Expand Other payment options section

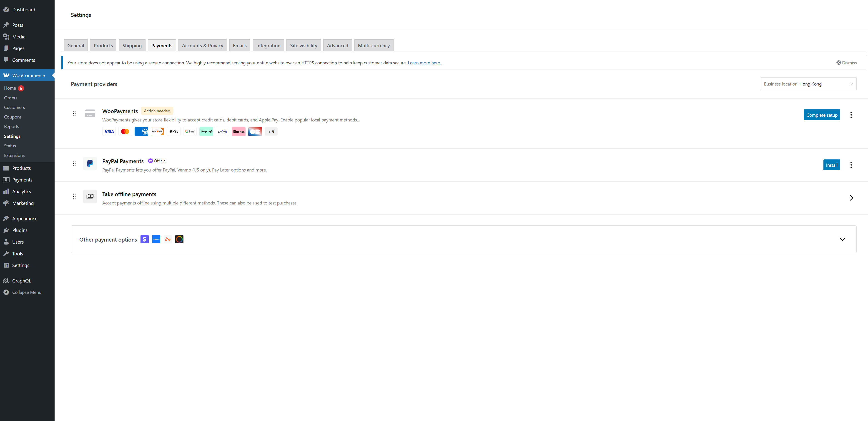pos(842,239)
